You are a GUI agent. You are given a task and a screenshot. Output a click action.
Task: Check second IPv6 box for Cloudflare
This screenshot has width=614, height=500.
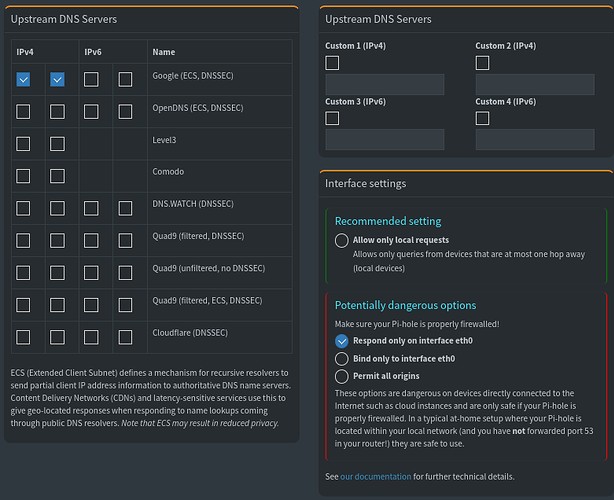[125, 336]
